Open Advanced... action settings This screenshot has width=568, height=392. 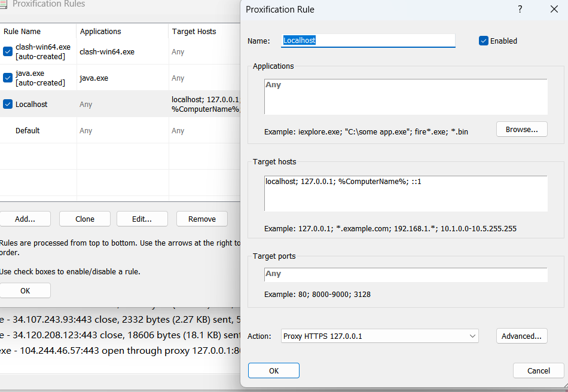[x=521, y=336]
